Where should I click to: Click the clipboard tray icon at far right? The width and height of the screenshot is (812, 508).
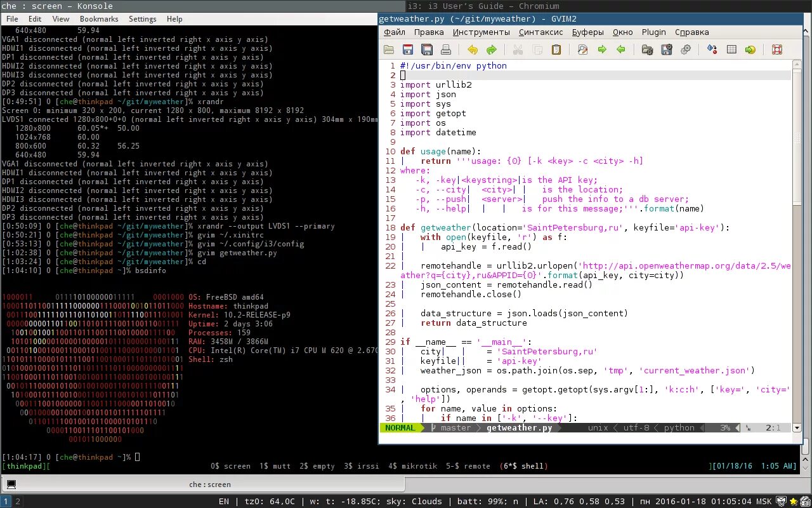(x=805, y=502)
